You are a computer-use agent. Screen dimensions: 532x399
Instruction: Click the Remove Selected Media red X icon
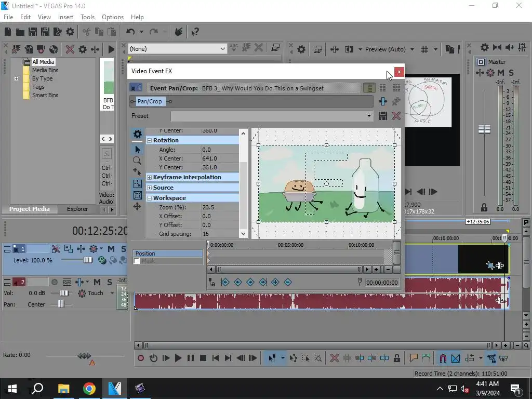[x=70, y=49]
